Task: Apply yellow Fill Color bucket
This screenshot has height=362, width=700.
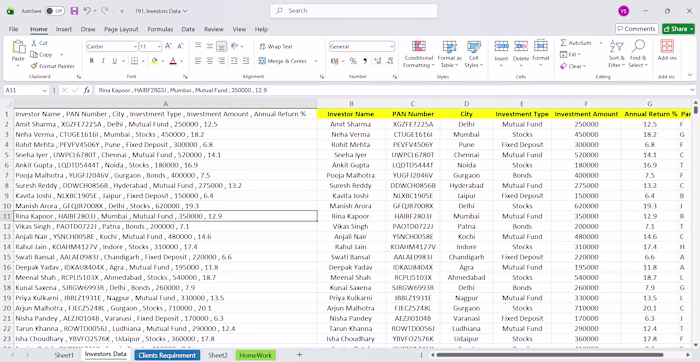Action: (x=154, y=61)
